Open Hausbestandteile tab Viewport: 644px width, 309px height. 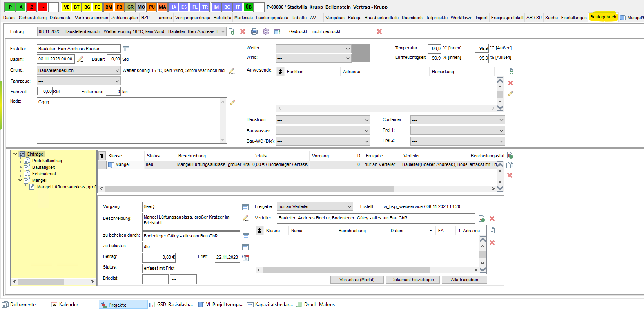(381, 18)
